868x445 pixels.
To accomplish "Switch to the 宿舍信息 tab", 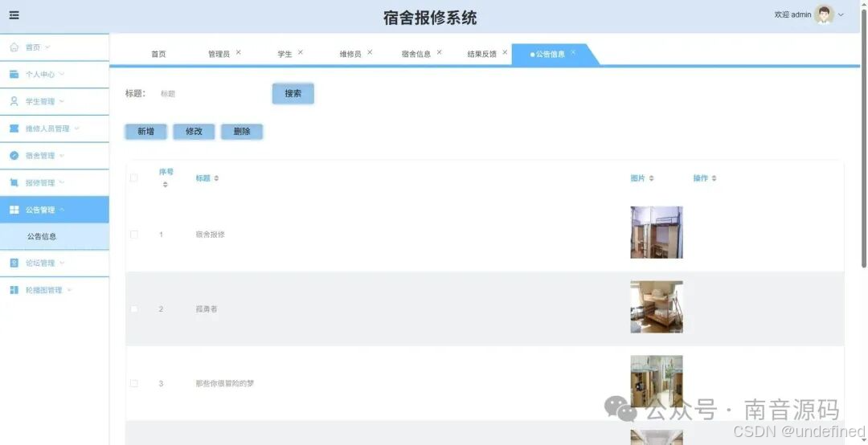I will point(416,55).
